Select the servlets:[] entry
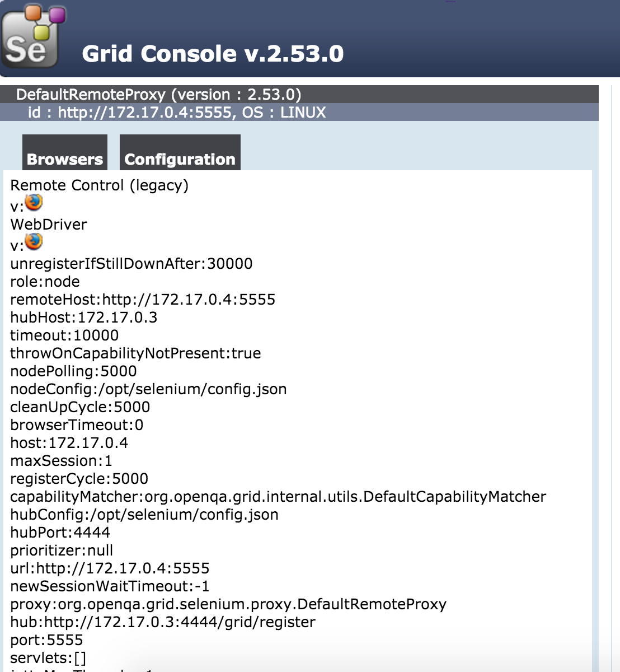This screenshot has width=620, height=672. pos(48,658)
